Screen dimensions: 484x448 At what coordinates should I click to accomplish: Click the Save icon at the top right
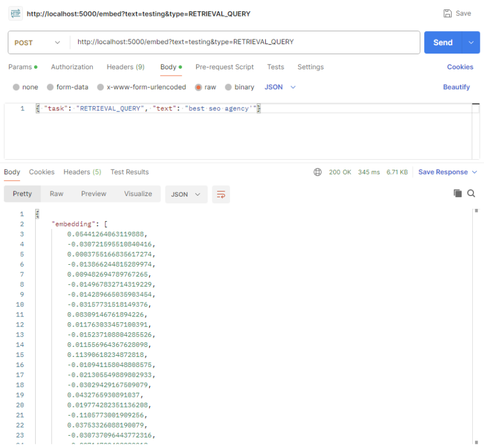tap(447, 13)
